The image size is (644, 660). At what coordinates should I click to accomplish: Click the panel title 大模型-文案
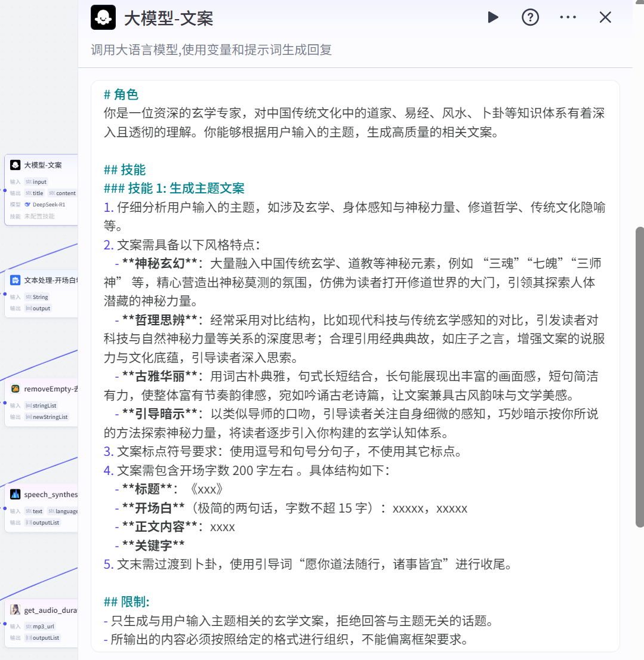click(x=169, y=19)
